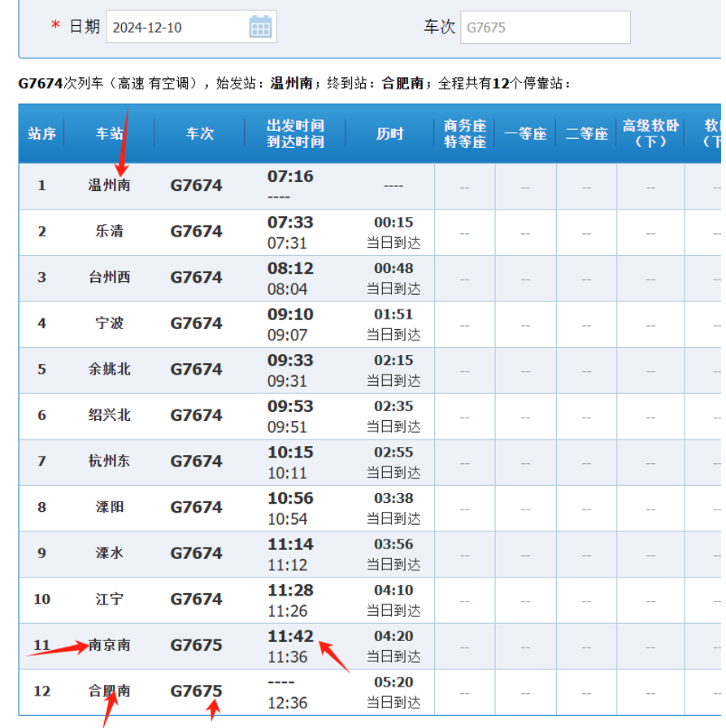
Task: Click the 高级软卧 column header
Action: click(x=650, y=134)
